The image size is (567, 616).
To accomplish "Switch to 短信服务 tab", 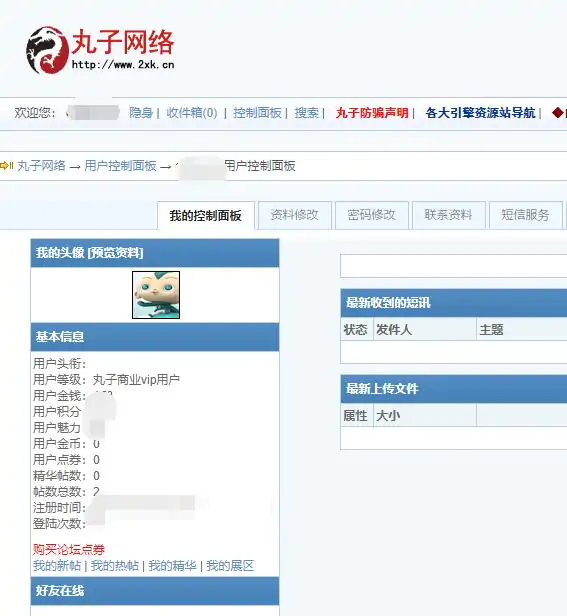I will pyautogui.click(x=525, y=215).
